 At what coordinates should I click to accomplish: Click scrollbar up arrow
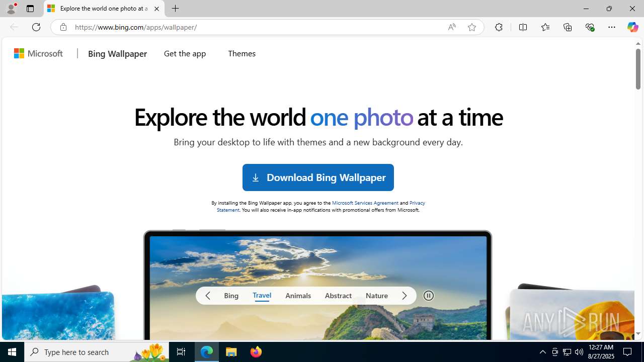click(x=638, y=43)
